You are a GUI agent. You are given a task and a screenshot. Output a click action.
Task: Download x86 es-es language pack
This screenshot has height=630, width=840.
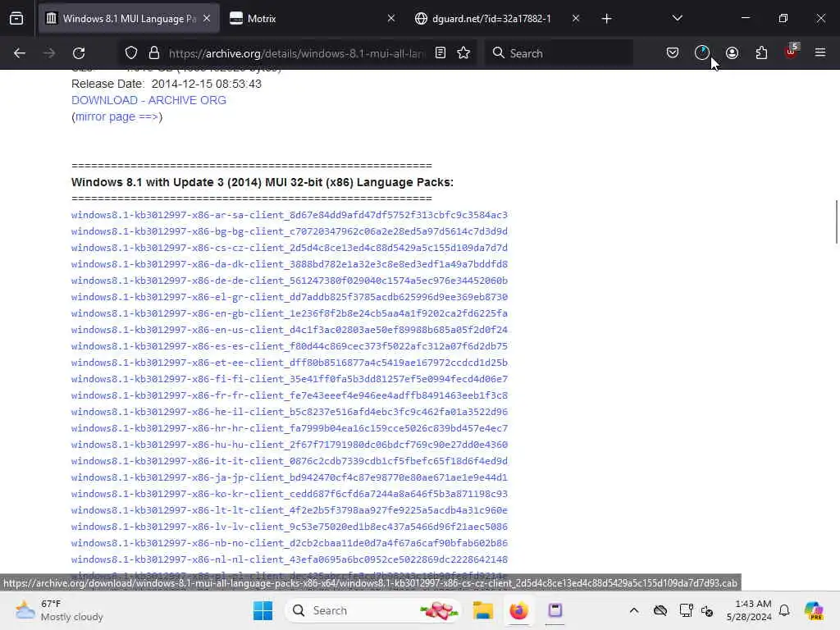tap(290, 346)
